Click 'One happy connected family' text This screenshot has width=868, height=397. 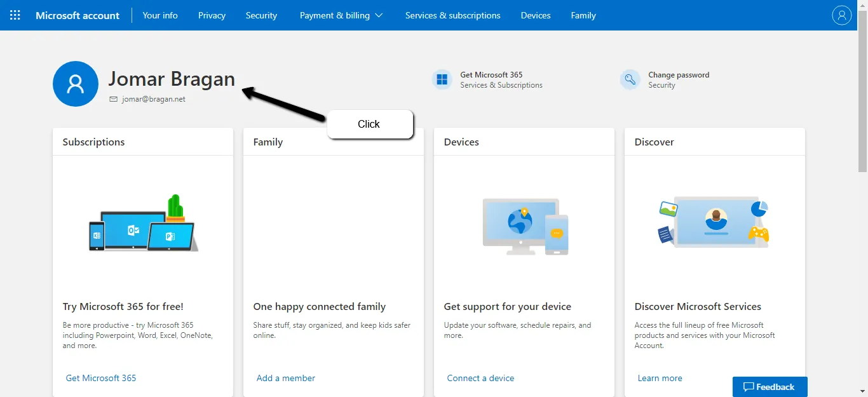319,307
